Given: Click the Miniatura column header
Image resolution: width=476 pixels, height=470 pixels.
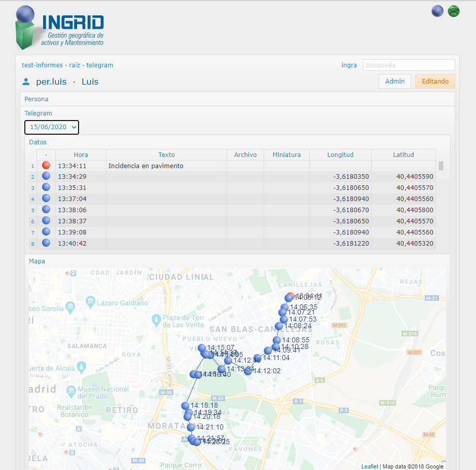Looking at the screenshot, I should tap(286, 154).
